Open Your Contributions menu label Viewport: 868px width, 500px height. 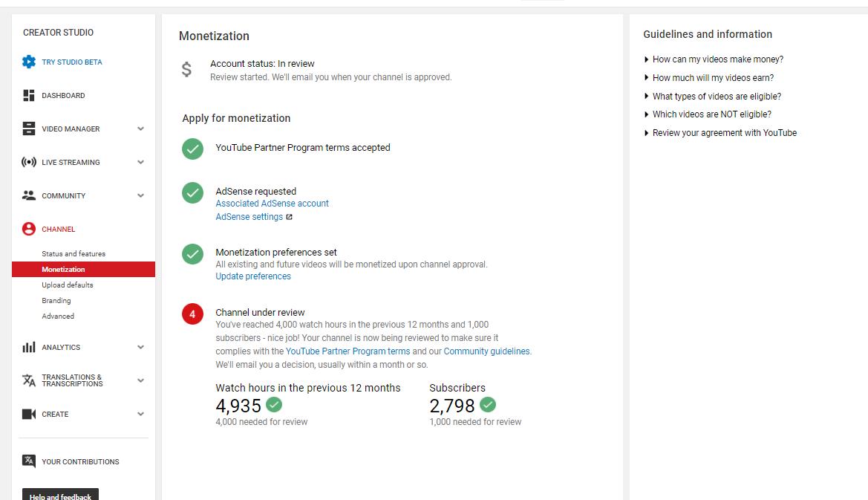[x=81, y=461]
